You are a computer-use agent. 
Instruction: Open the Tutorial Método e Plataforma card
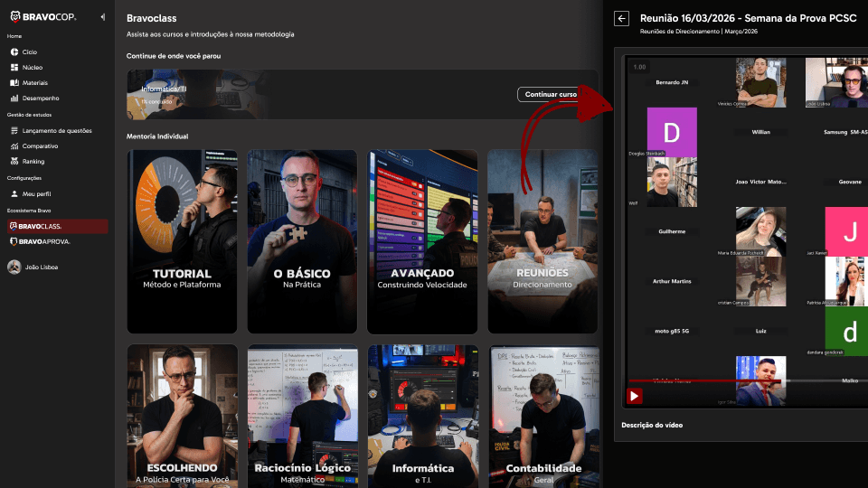coord(182,242)
